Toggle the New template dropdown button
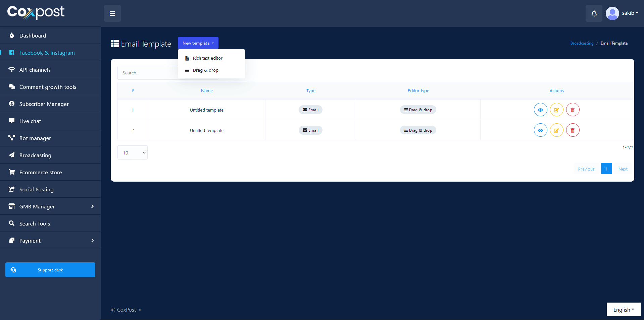644x320 pixels. (x=198, y=43)
